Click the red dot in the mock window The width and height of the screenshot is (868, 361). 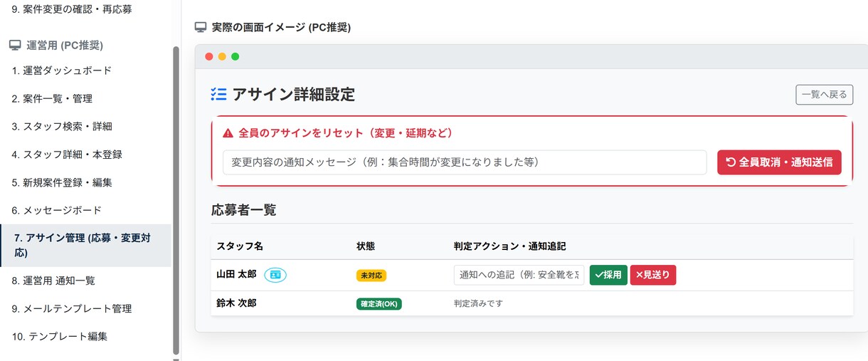point(209,56)
